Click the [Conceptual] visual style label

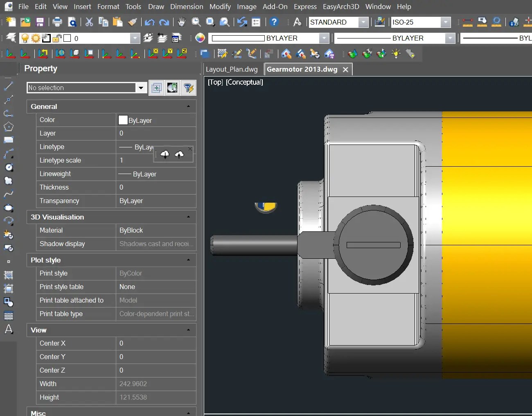(x=244, y=82)
